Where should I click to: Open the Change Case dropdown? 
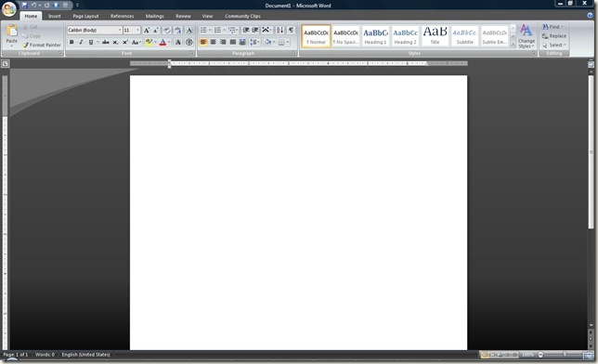[136, 43]
